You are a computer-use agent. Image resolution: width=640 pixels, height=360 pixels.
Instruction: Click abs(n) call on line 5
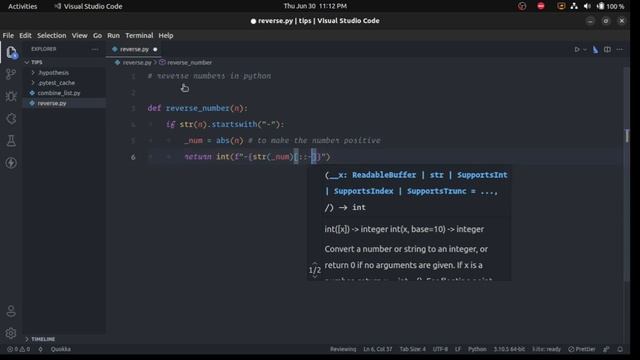pos(229,140)
